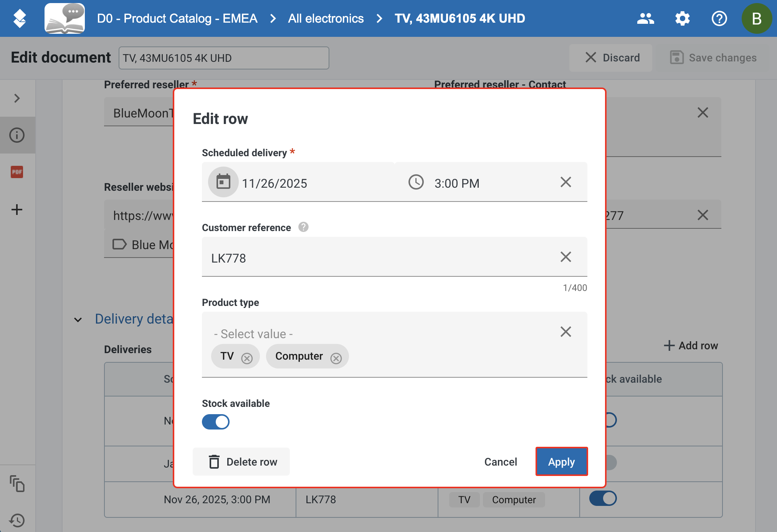Toggle Stock available switch in dialog
777x532 pixels.
(216, 422)
